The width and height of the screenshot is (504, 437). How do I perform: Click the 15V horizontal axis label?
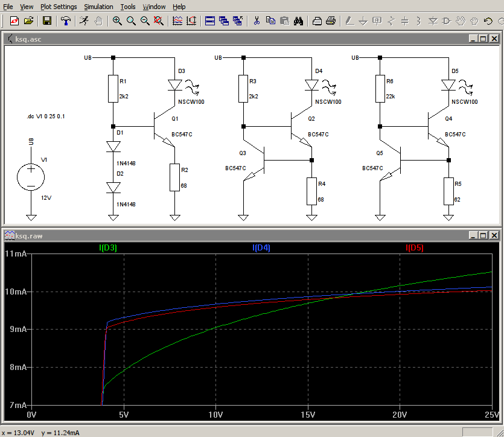(308, 415)
